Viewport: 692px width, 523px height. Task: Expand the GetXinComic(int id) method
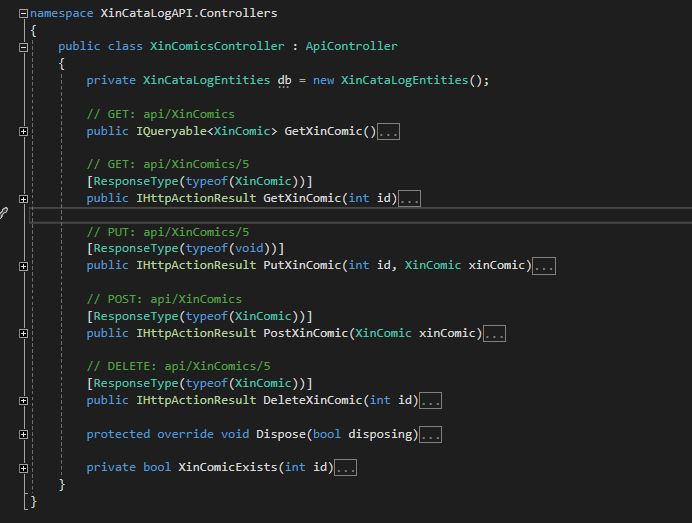tap(23, 199)
